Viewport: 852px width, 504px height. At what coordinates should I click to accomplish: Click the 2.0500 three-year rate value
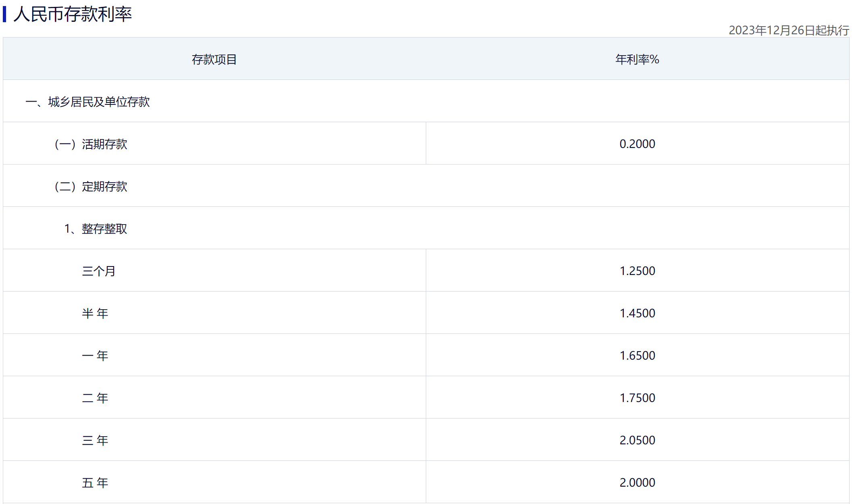tap(637, 440)
